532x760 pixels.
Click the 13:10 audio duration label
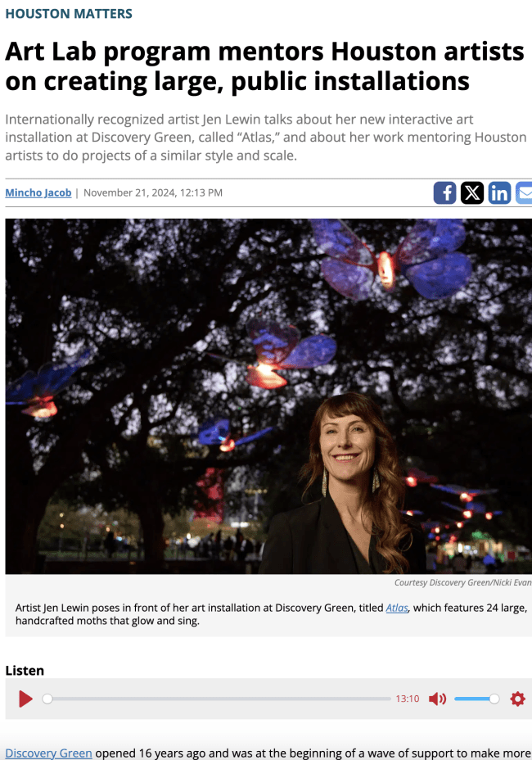click(x=407, y=699)
